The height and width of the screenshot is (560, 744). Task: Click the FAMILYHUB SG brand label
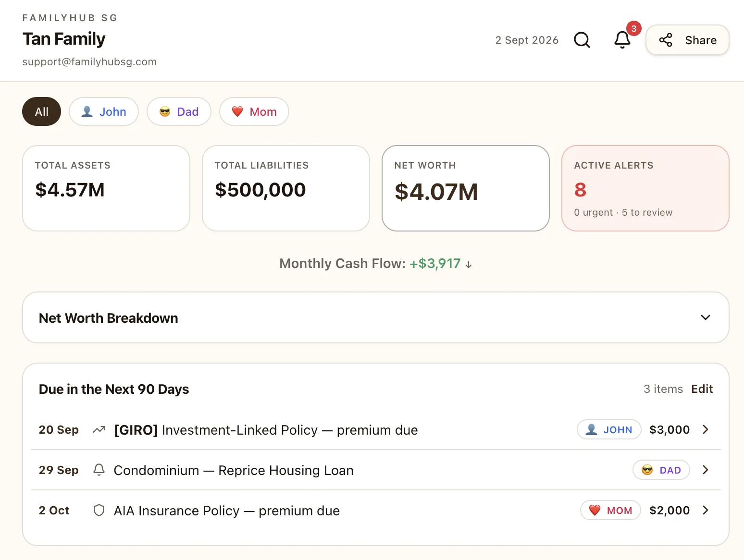70,18
